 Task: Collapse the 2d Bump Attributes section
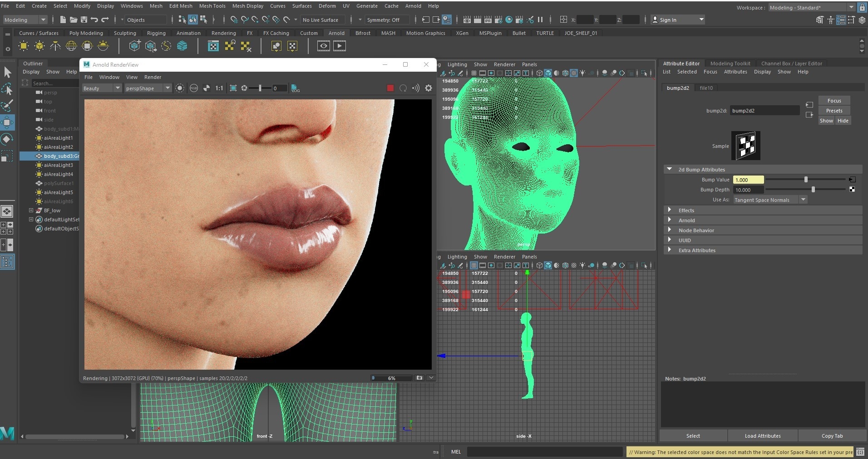point(669,169)
